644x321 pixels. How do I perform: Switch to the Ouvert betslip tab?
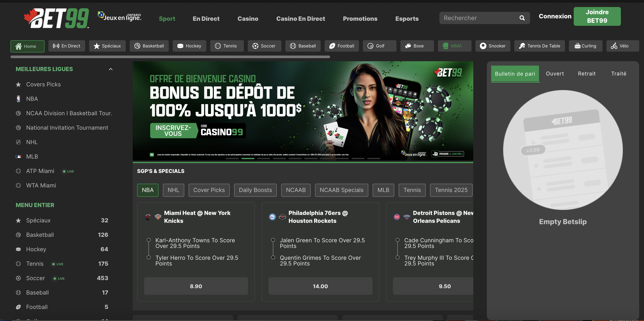click(x=554, y=74)
